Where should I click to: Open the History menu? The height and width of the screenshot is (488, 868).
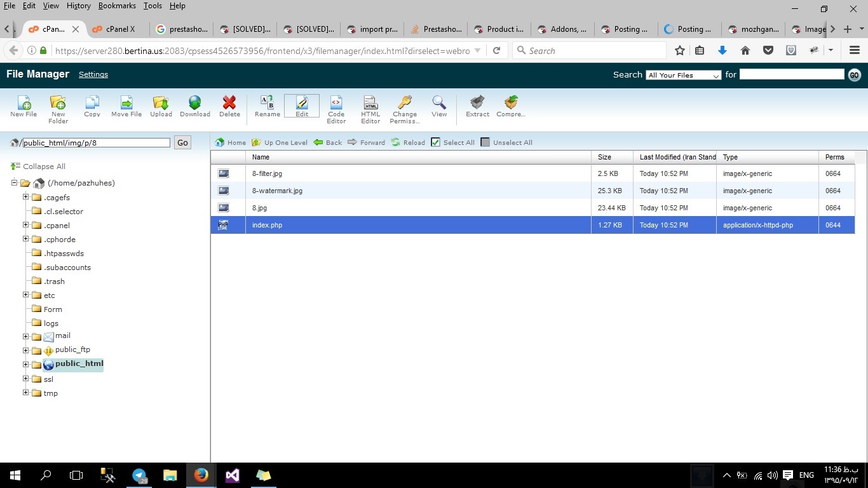pos(78,6)
